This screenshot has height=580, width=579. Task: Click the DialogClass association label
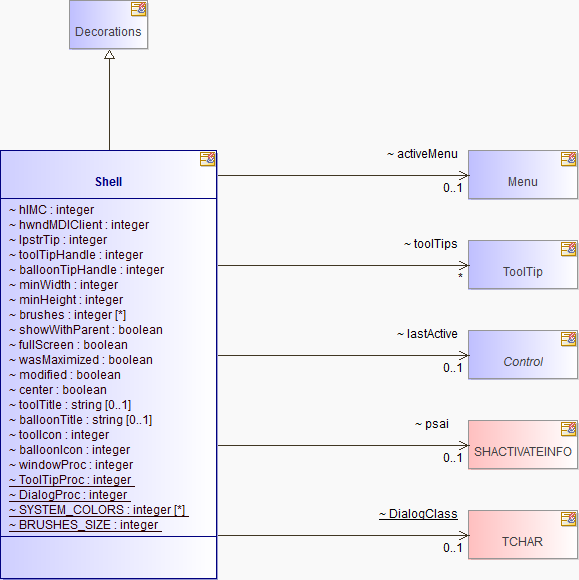tap(418, 514)
